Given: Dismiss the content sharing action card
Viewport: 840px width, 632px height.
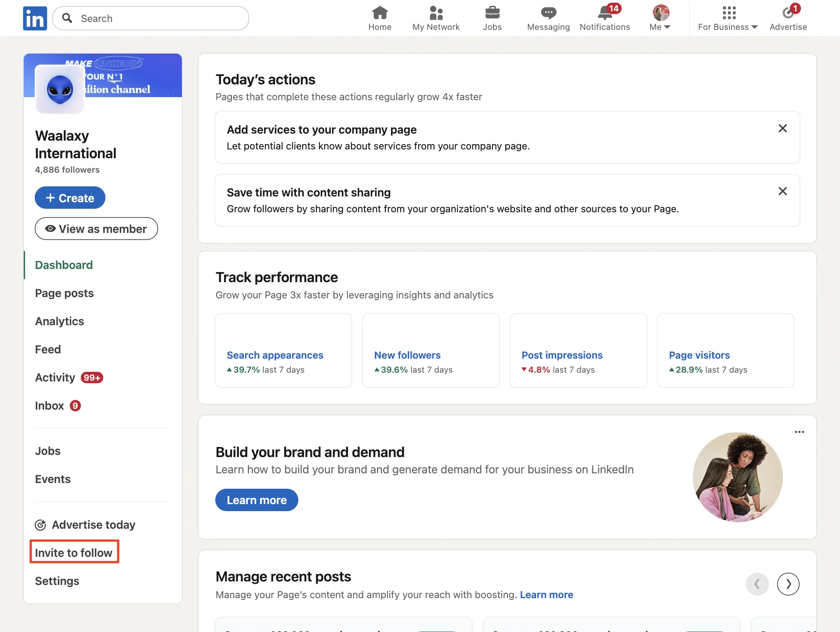Looking at the screenshot, I should 782,191.
